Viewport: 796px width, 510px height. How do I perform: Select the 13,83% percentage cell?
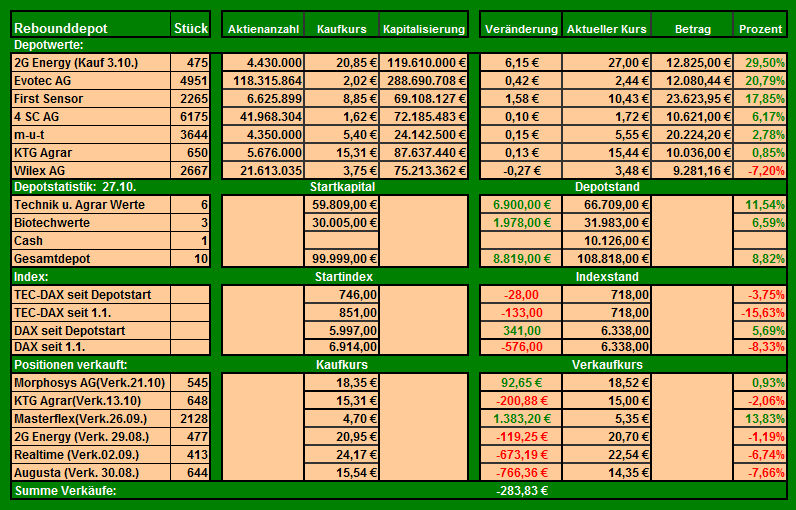coord(760,419)
